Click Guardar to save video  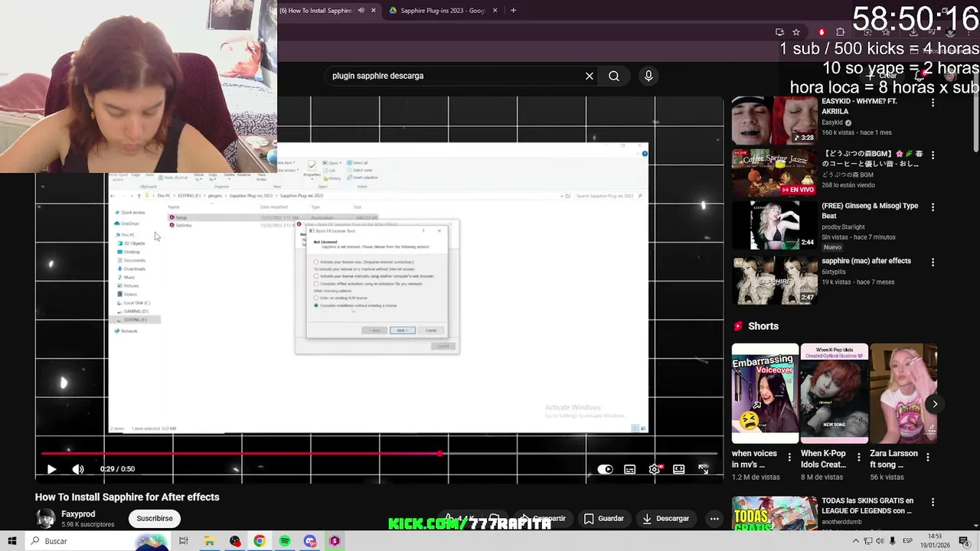603,518
